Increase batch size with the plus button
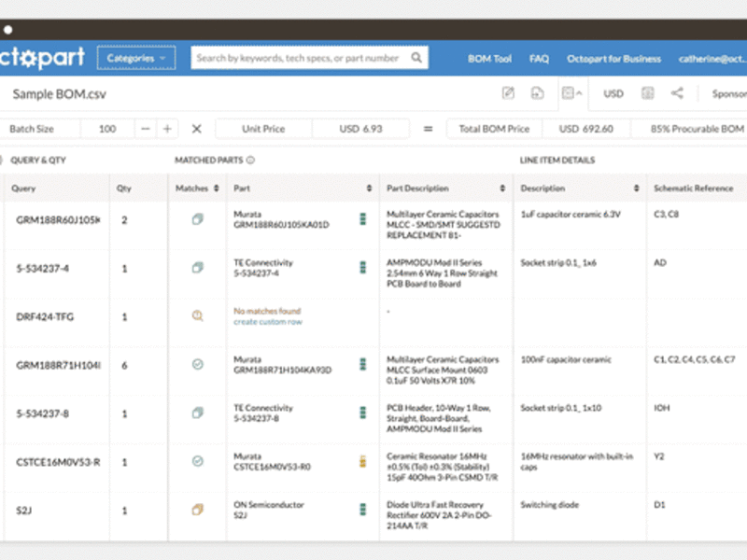747x560 pixels. click(x=167, y=129)
